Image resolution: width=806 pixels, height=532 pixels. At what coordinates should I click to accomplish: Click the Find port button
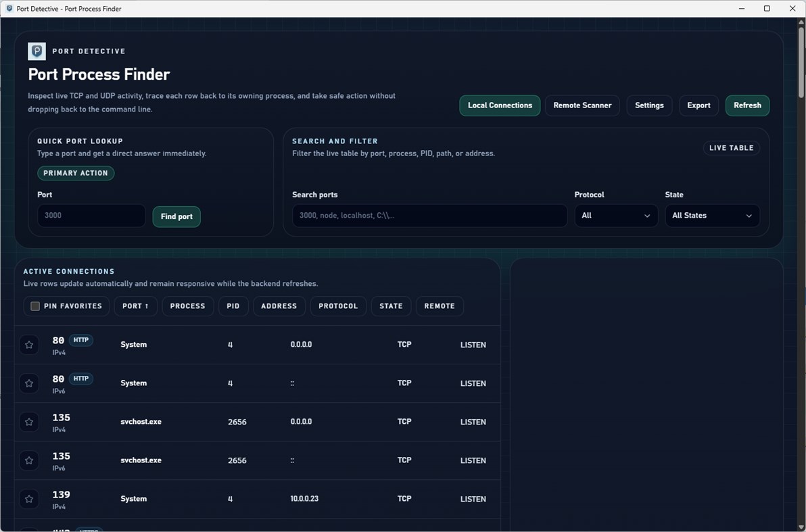click(x=176, y=217)
